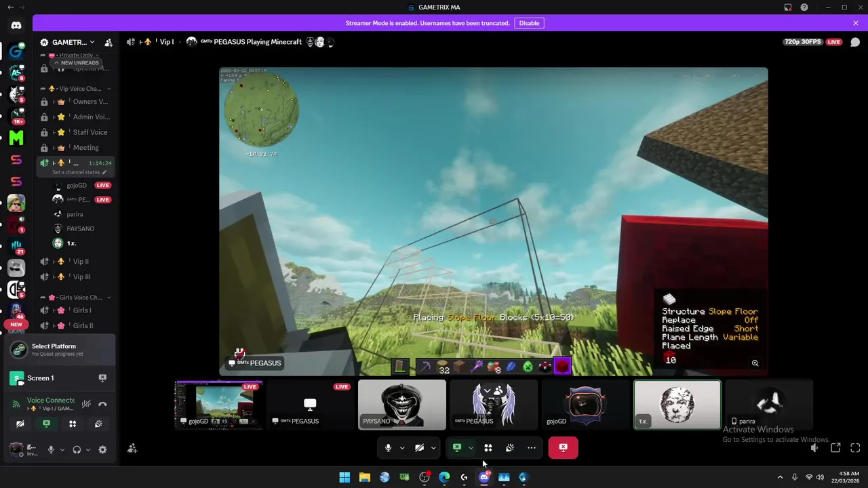Enter full screen for the stream
Screen dimensions: 868x488
pyautogui.click(x=855, y=448)
